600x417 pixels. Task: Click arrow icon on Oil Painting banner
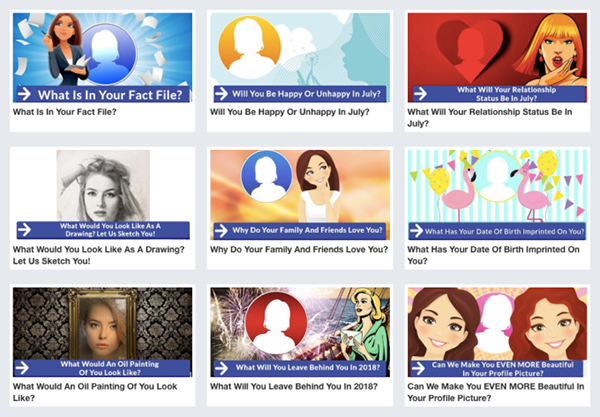22,368
